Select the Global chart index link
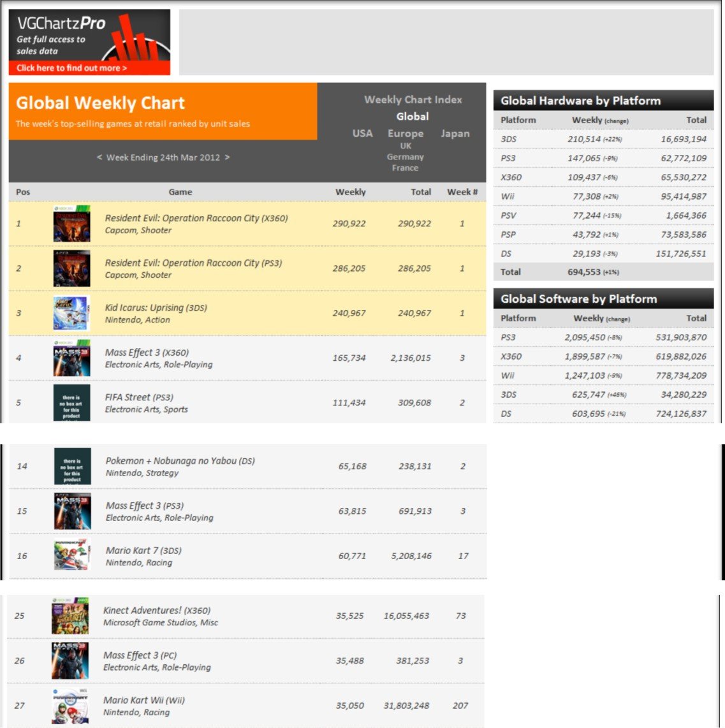The height and width of the screenshot is (728, 725). [x=413, y=117]
